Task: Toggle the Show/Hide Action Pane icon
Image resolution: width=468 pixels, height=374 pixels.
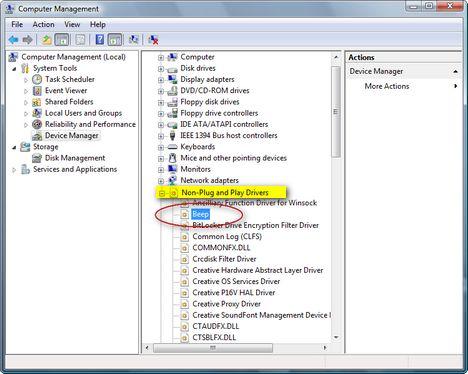Action: tap(115, 40)
